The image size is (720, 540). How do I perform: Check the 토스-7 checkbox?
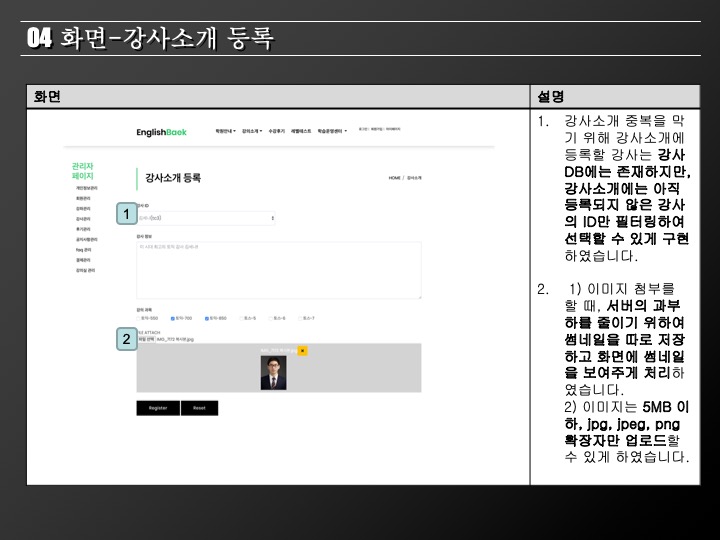[300, 318]
